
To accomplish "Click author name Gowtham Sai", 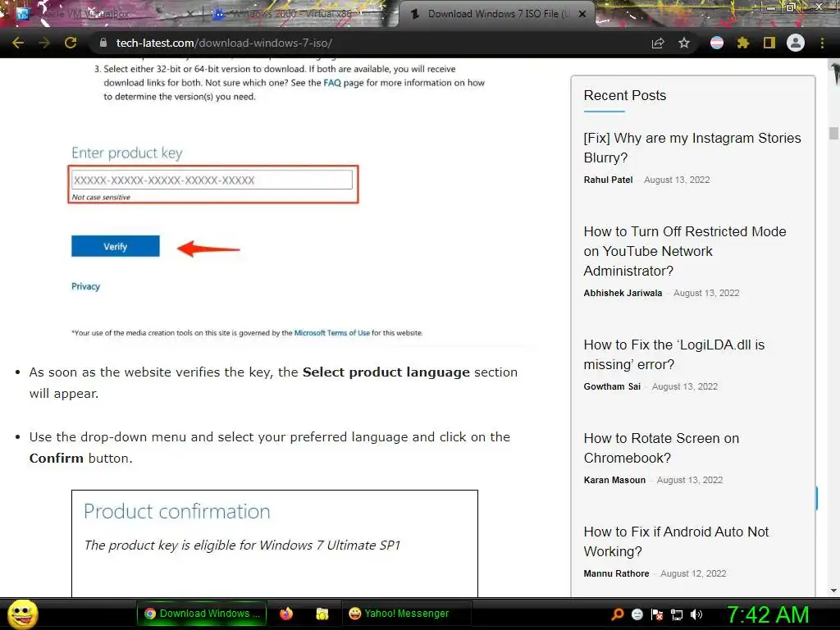I will point(612,386).
